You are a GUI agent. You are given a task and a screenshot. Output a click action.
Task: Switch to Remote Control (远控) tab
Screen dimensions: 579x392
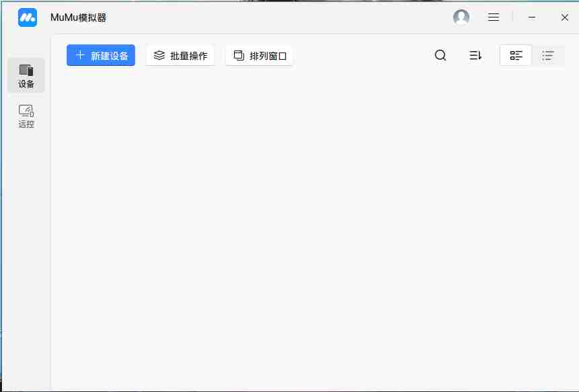[x=26, y=116]
